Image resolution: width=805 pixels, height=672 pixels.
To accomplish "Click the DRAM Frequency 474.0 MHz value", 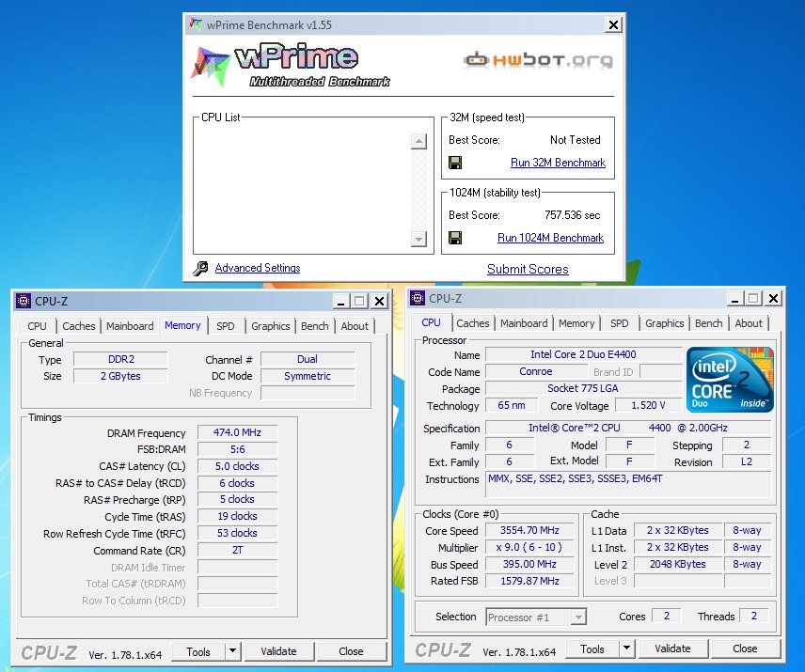I will (237, 432).
